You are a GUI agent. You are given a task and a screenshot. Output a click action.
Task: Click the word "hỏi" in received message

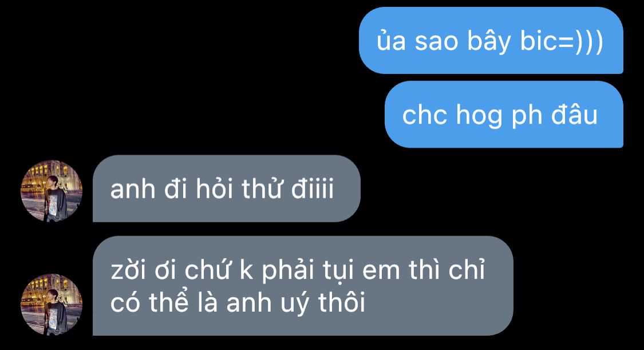click(215, 188)
